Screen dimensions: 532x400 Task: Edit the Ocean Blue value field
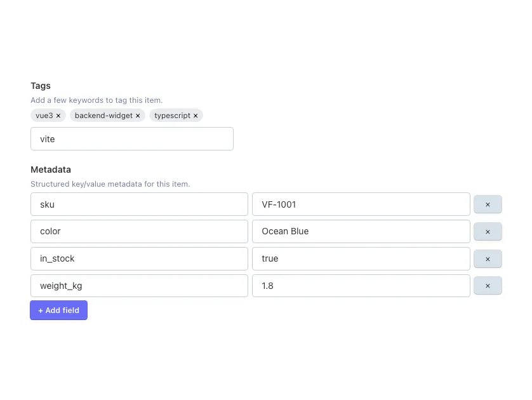(x=361, y=231)
